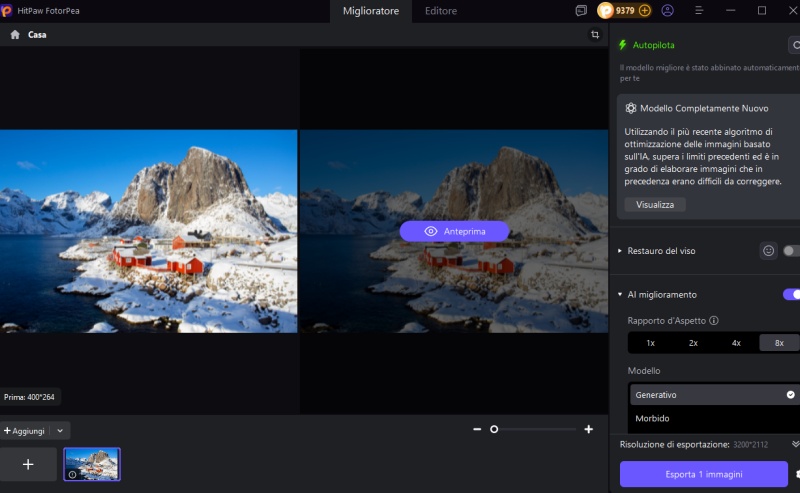This screenshot has width=800, height=493.
Task: Click the face restoration smiley icon
Action: tap(768, 251)
